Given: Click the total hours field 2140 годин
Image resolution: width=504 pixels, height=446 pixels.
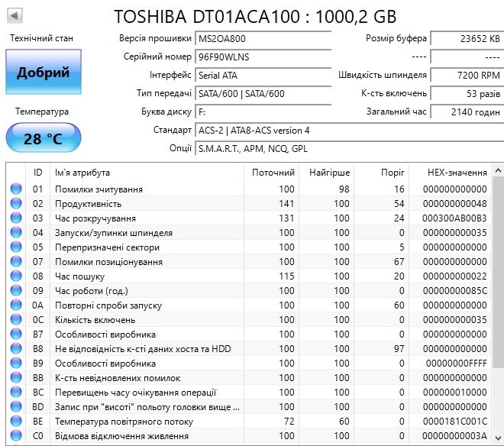Looking at the screenshot, I should pyautogui.click(x=467, y=112).
